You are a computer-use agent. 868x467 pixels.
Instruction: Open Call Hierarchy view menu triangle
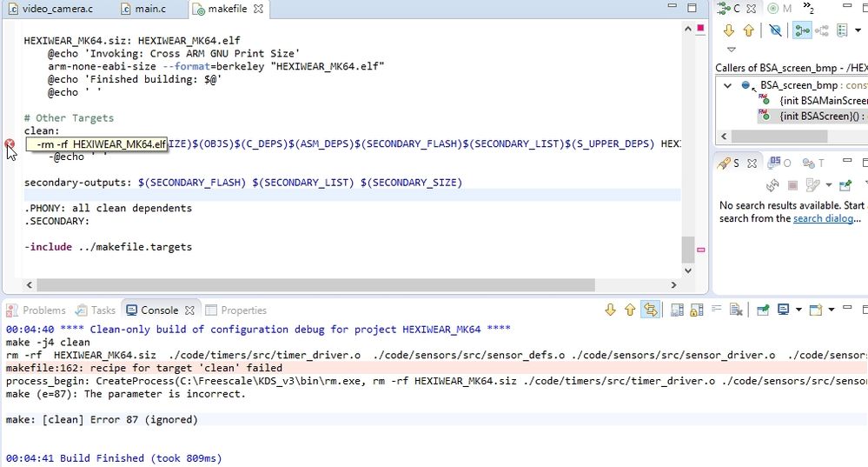[x=732, y=50]
